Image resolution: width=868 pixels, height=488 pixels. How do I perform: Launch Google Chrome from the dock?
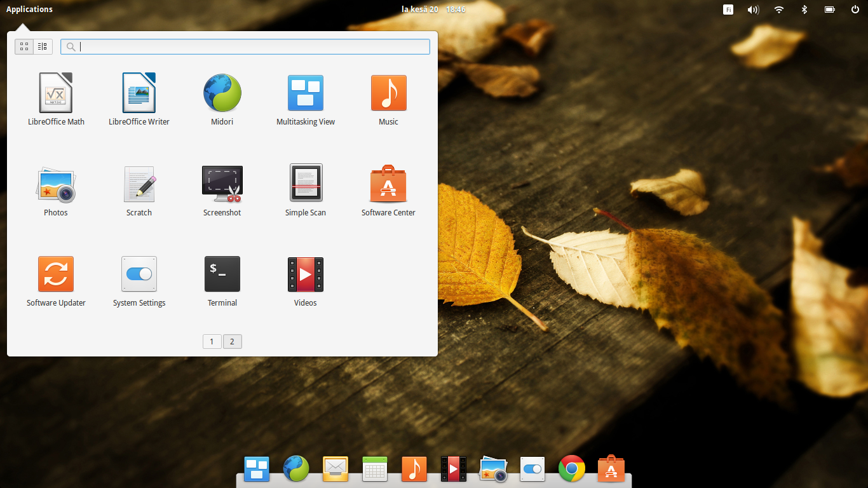tap(572, 469)
